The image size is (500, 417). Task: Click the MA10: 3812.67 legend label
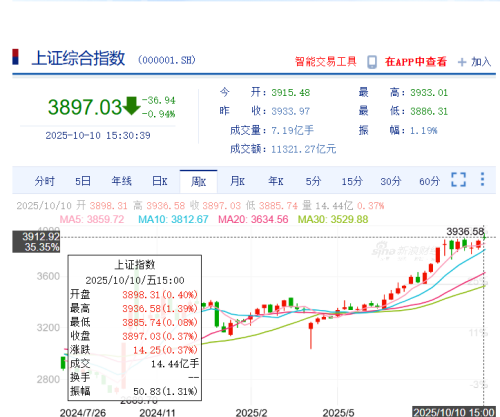coord(173,219)
